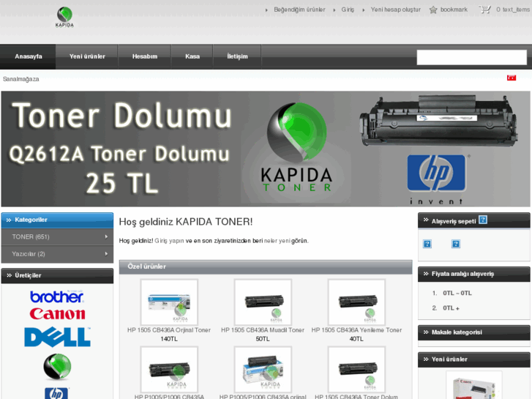The width and height of the screenshot is (532, 399).
Task: Go to Hesabım menu tab
Action: pyautogui.click(x=145, y=56)
